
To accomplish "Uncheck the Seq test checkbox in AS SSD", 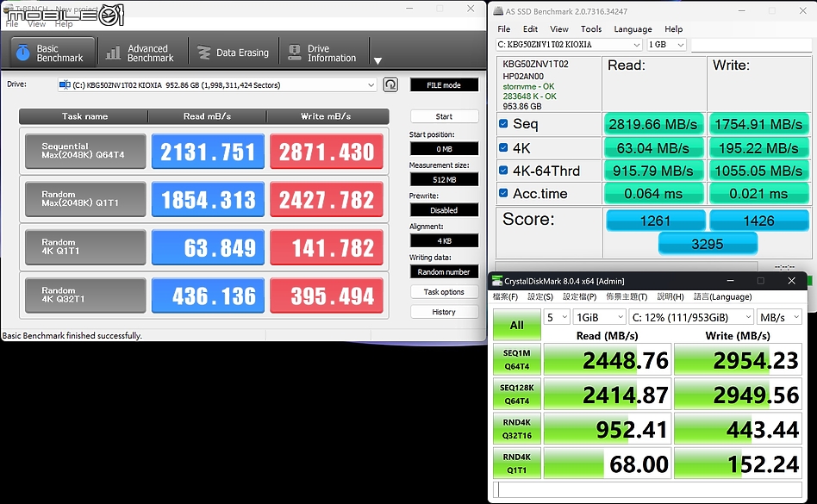I will [503, 123].
